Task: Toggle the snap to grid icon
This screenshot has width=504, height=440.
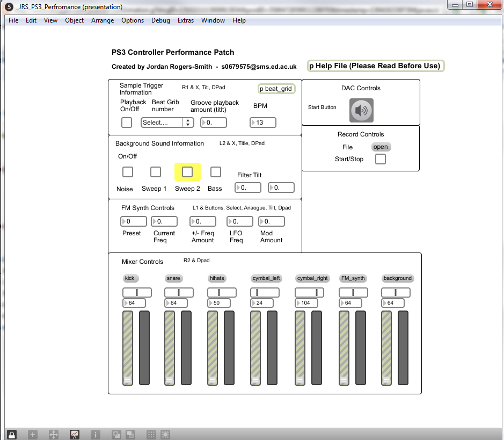Action: (165, 435)
